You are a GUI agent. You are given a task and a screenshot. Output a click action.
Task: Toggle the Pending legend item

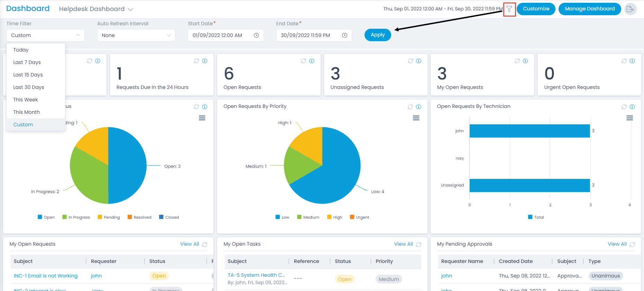[109, 217]
